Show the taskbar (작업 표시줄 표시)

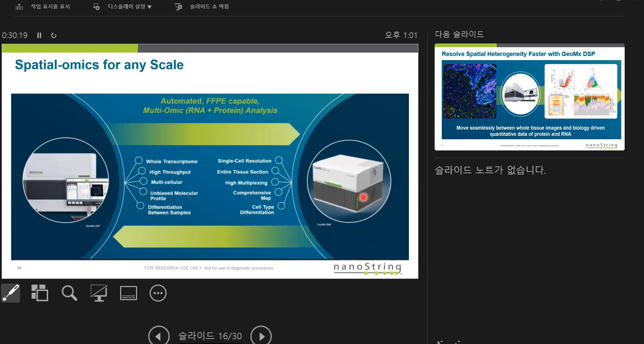pos(50,6)
